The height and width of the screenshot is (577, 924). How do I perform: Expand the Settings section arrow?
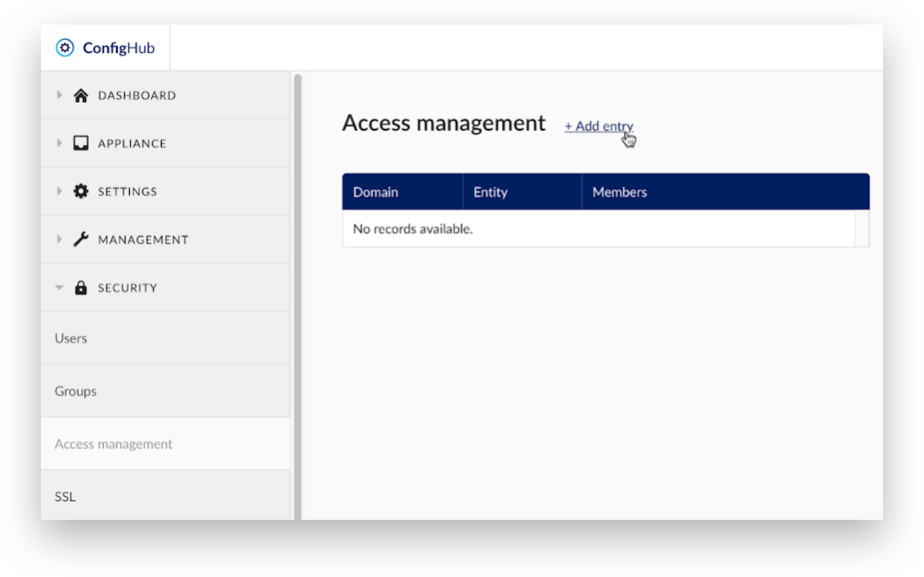click(x=59, y=190)
